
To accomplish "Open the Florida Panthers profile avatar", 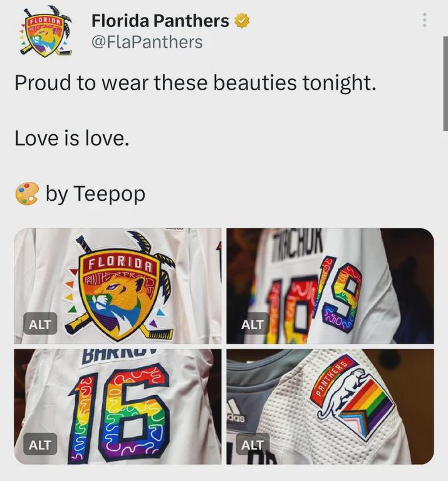I will [x=46, y=32].
